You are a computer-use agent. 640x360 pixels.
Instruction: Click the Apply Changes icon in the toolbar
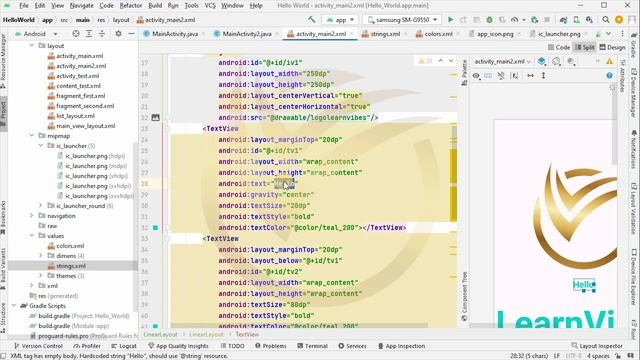(x=463, y=20)
